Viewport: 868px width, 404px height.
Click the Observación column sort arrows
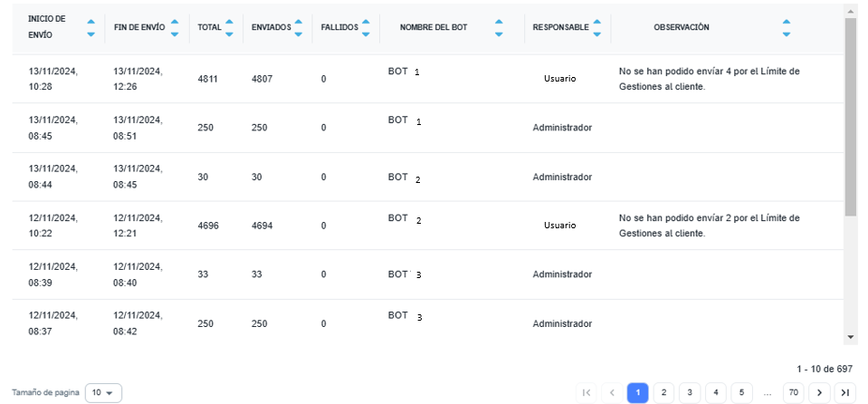point(786,28)
